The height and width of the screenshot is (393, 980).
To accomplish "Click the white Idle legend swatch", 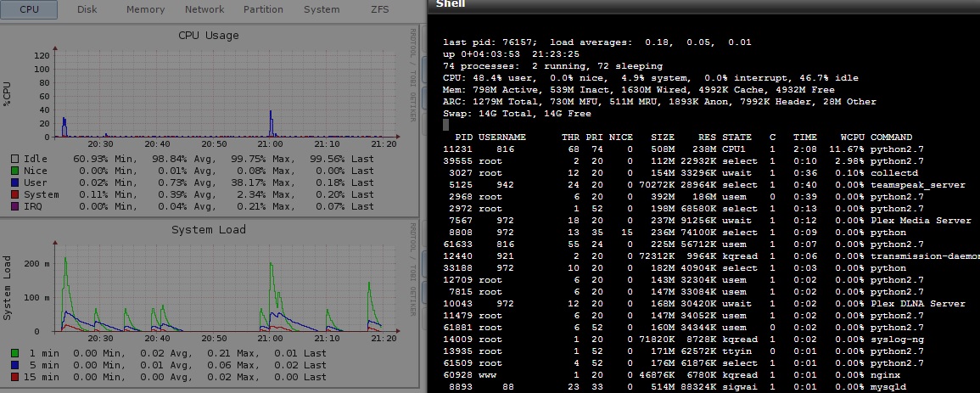I will pyautogui.click(x=15, y=159).
